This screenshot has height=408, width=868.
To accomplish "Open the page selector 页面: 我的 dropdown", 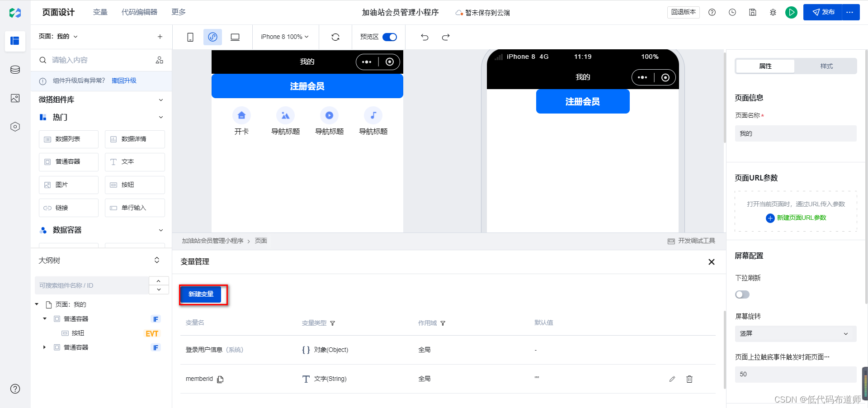I will 58,37.
